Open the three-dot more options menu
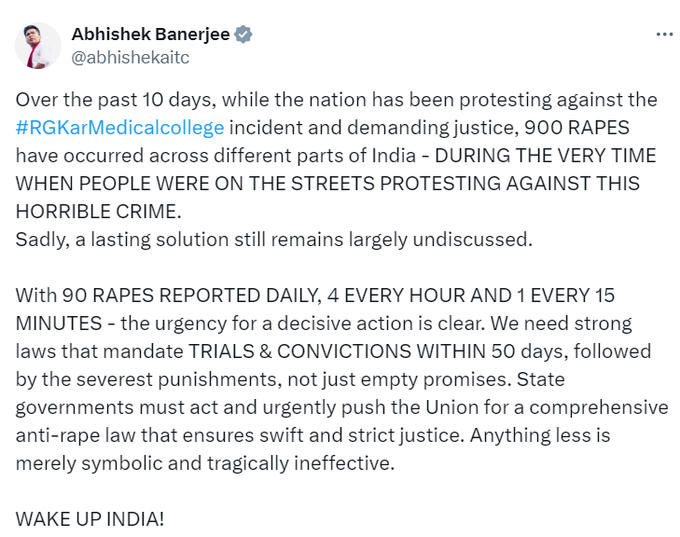This screenshot has width=680, height=537. [x=664, y=34]
